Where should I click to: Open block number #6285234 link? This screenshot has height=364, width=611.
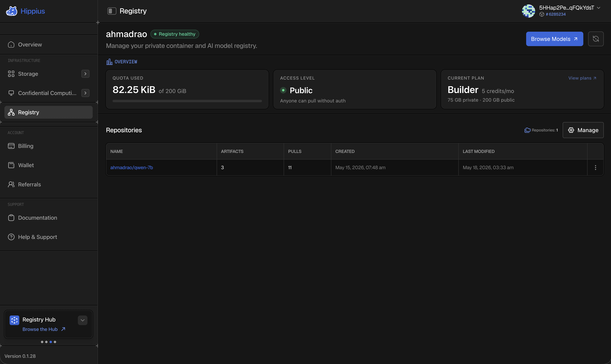[x=556, y=14]
